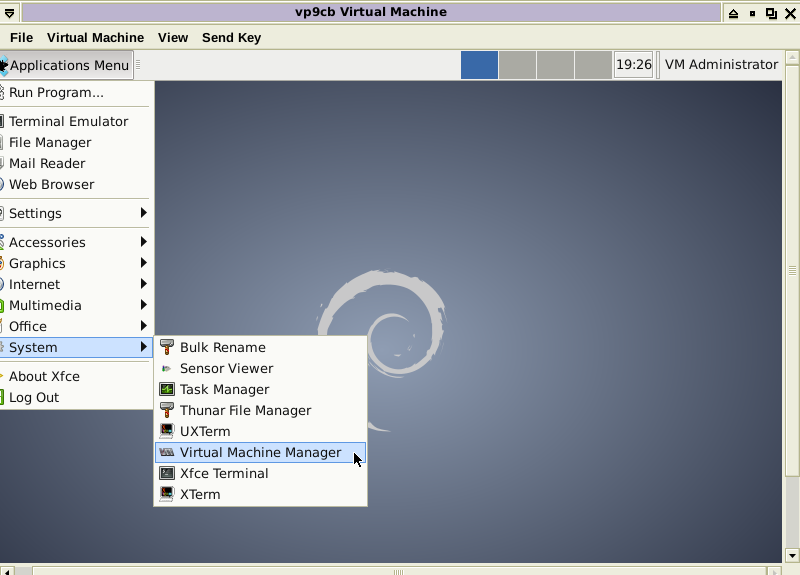Open Web Browser from the menu
This screenshot has width=800, height=575.
pos(51,184)
